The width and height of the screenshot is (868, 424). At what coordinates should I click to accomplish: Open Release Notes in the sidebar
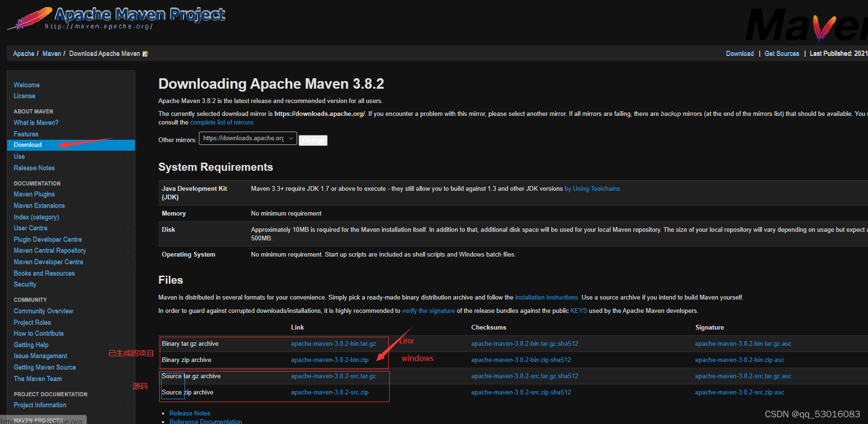34,168
